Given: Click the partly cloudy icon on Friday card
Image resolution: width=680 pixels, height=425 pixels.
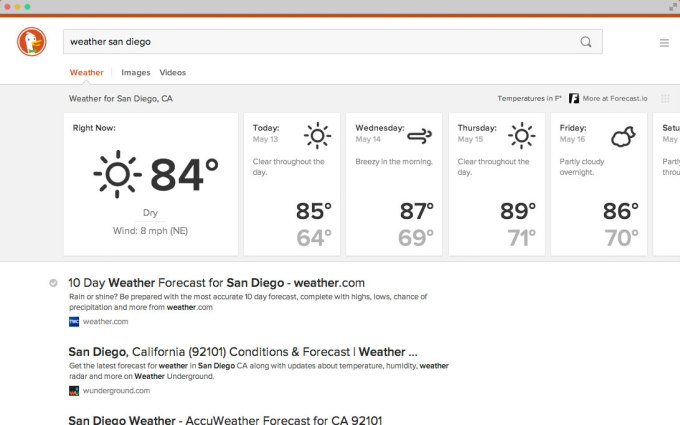Looking at the screenshot, I should [625, 136].
